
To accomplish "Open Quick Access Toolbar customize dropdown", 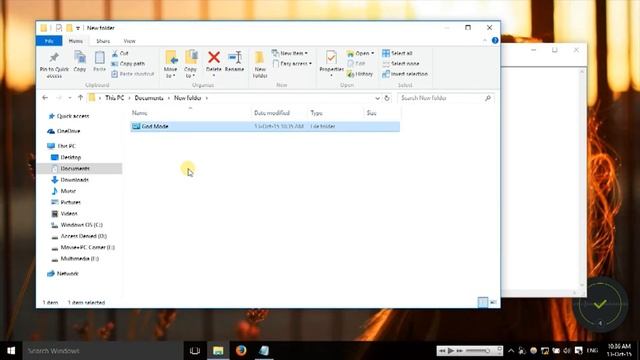I will coord(78,28).
